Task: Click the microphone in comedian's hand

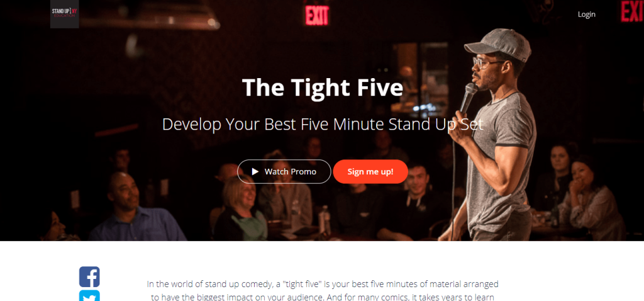Action: coord(468,98)
